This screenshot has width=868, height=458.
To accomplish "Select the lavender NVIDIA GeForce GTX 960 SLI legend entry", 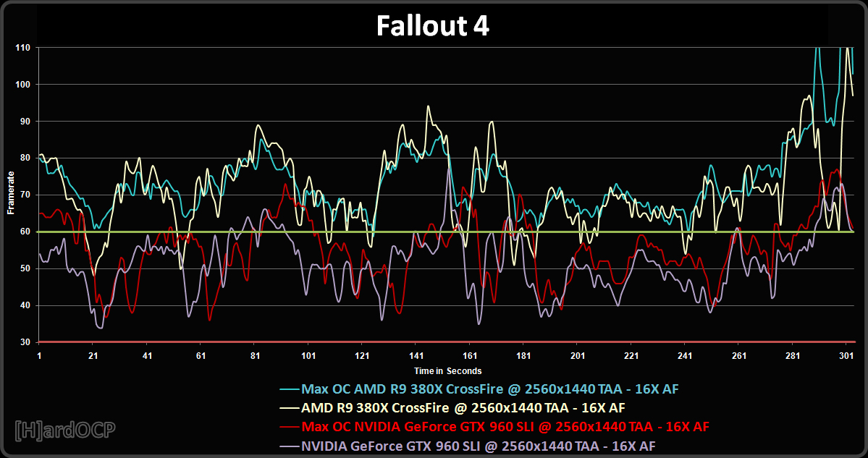I will tap(468, 446).
